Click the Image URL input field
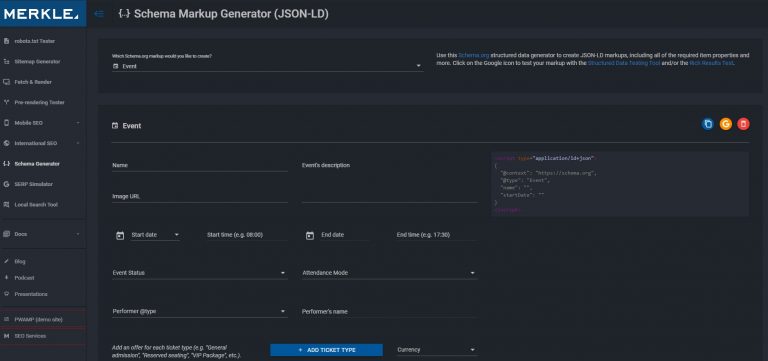This screenshot has width=768, height=361. coord(200,196)
